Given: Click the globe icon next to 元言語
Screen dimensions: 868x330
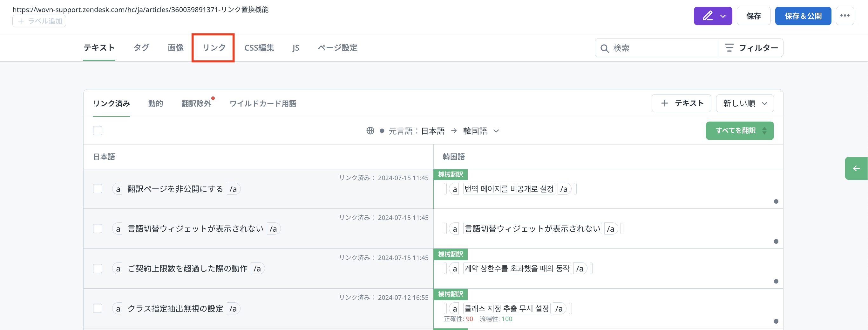Looking at the screenshot, I should point(370,131).
